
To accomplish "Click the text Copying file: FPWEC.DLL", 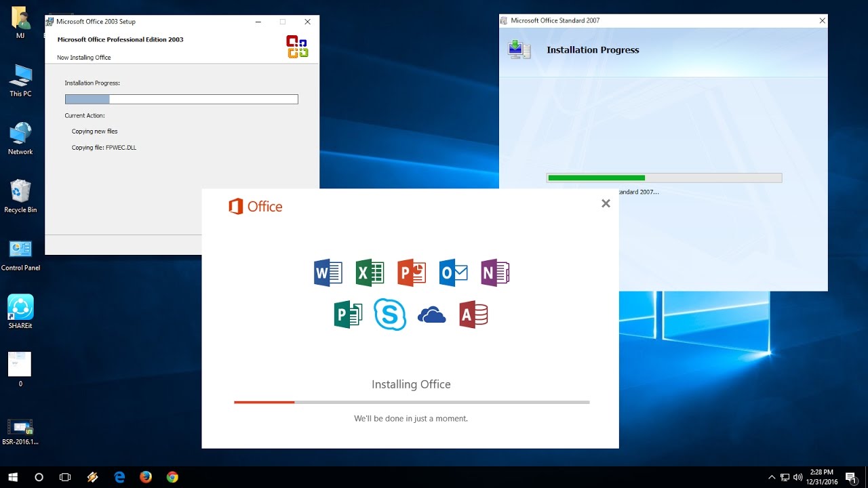I will coord(104,147).
